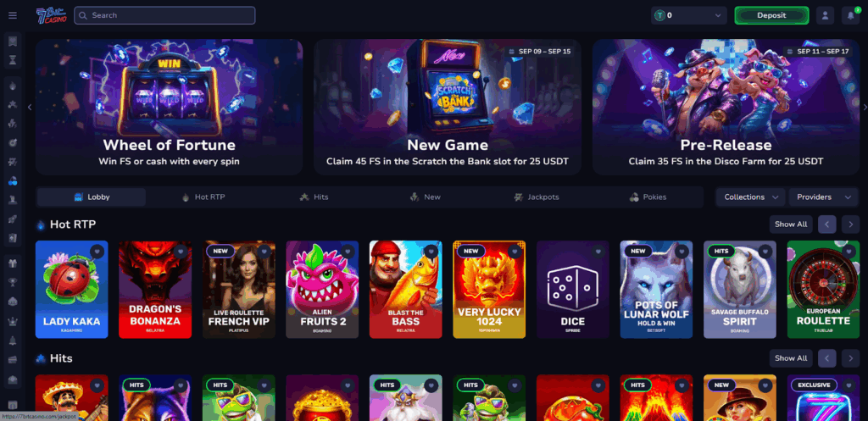Toggle favorite heart on European Roulette
The width and height of the screenshot is (868, 421).
click(849, 252)
